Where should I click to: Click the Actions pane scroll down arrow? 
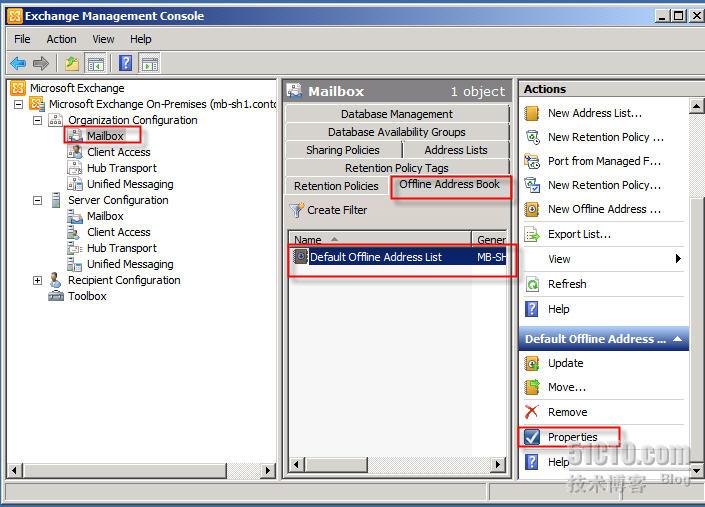[696, 471]
